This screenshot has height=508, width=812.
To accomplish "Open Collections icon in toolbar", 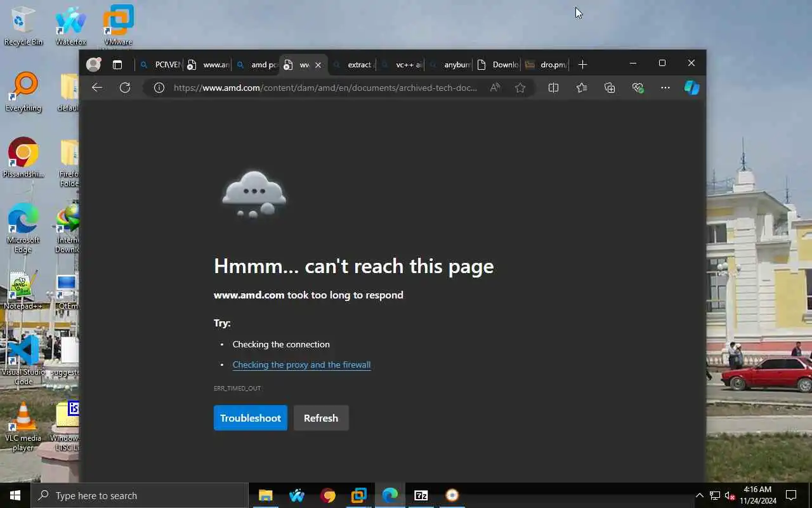I will click(x=610, y=88).
